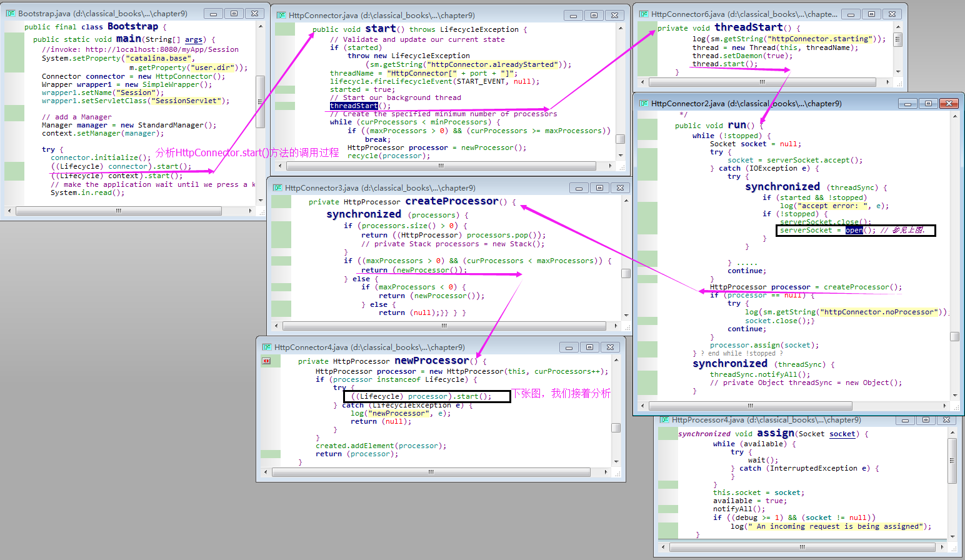
Task: Close the HttpConnector2.java window
Action: click(x=949, y=103)
